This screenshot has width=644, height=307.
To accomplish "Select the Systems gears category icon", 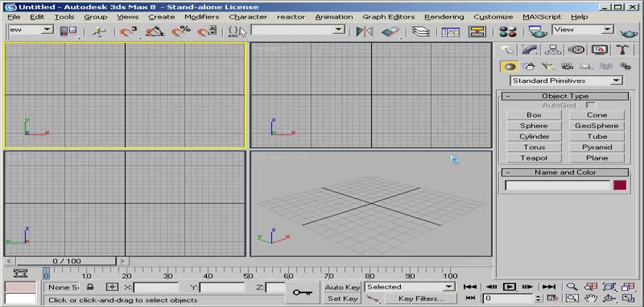I will coord(625,67).
